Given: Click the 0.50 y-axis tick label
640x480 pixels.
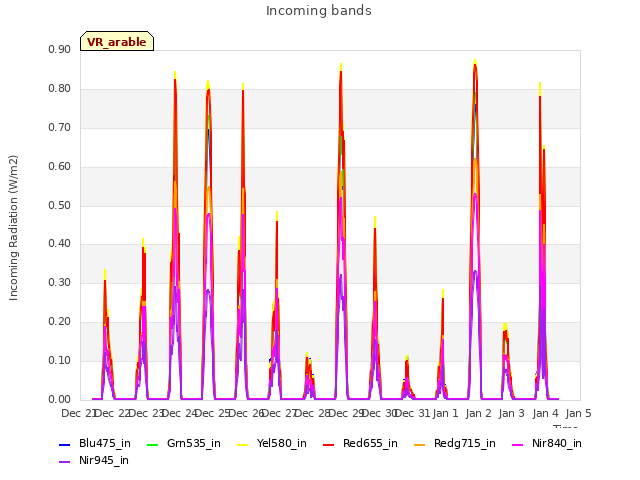Looking at the screenshot, I should click(60, 205).
